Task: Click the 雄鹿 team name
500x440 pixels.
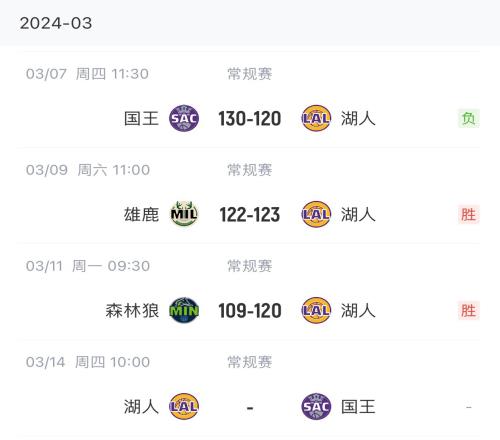Action: tap(141, 214)
